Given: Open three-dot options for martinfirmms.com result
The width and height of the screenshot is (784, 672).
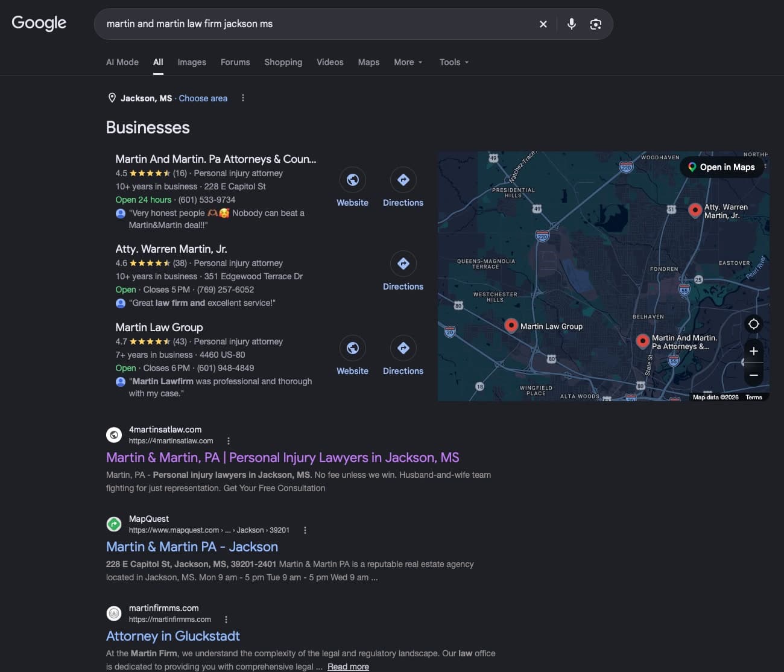Looking at the screenshot, I should (x=226, y=620).
